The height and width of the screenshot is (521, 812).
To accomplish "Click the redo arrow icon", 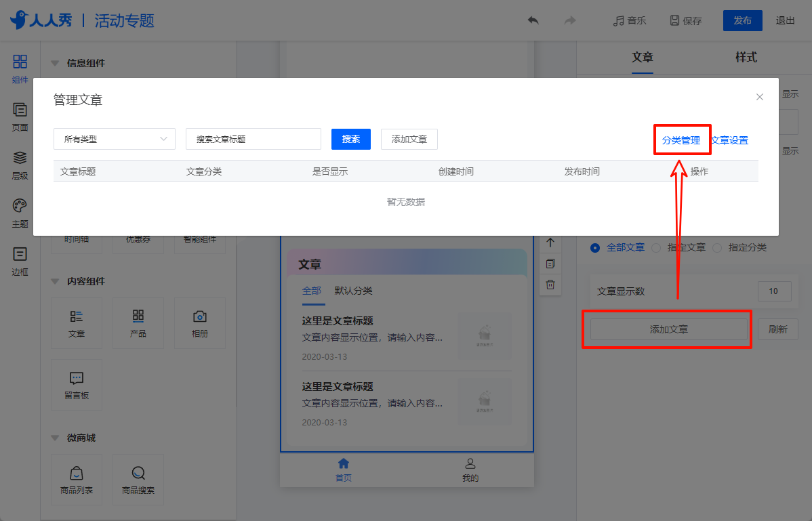I will tap(569, 20).
